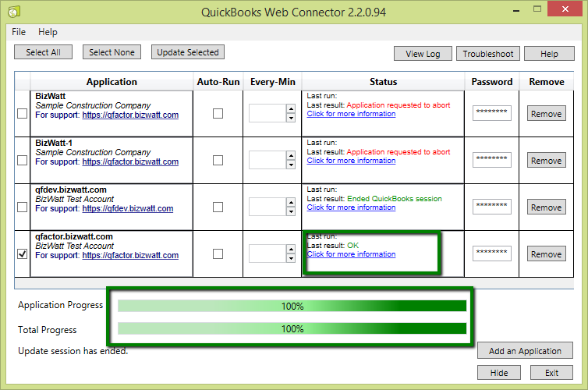Image resolution: width=588 pixels, height=390 pixels.
Task: Open BizWatt-1 support link
Action: click(x=130, y=161)
